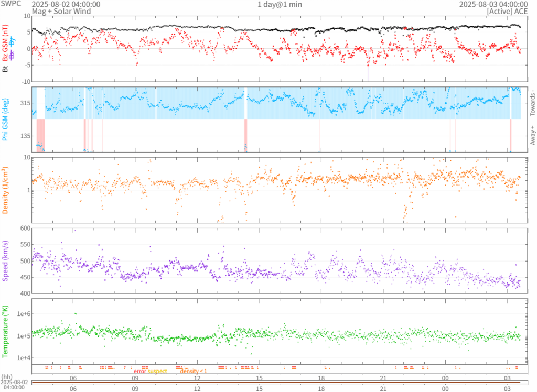
Task: Enable the struck-through By series
Action: point(12,41)
